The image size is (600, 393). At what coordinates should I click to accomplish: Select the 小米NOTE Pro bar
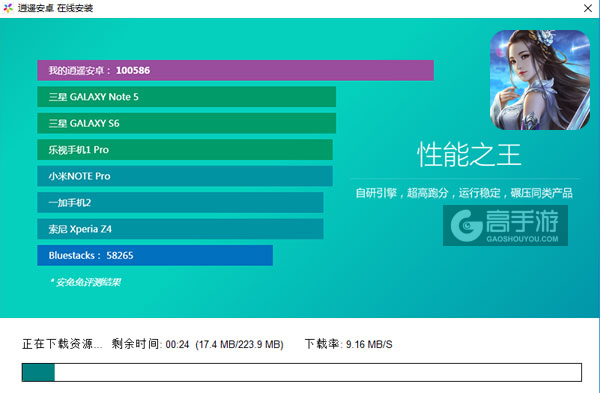click(x=185, y=176)
